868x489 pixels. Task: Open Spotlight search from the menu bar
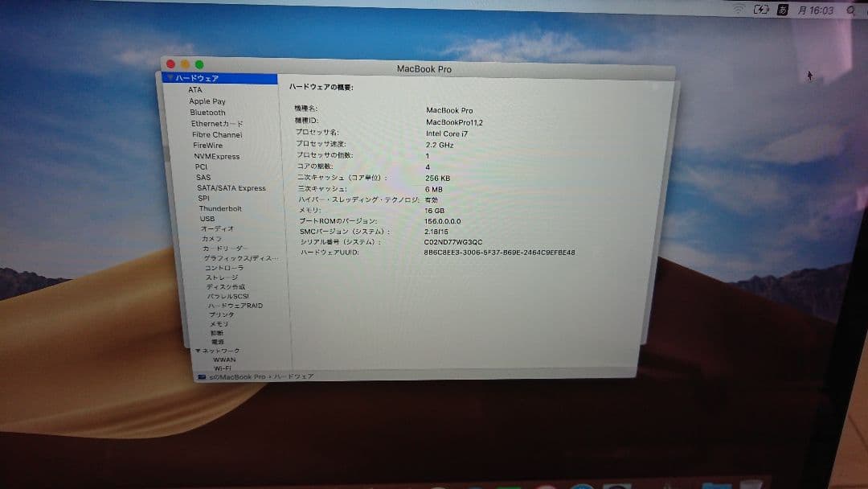[850, 10]
